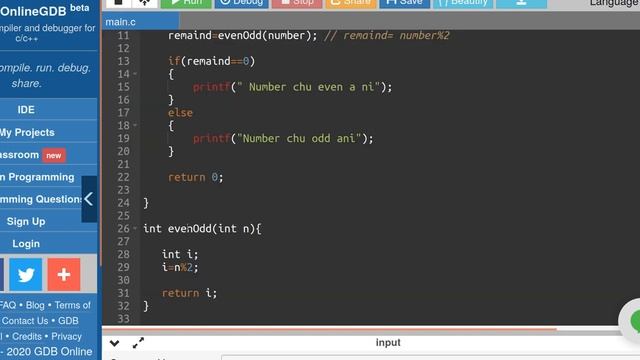The height and width of the screenshot is (360, 640).
Task: Collapse the input panel chevron
Action: tap(115, 343)
